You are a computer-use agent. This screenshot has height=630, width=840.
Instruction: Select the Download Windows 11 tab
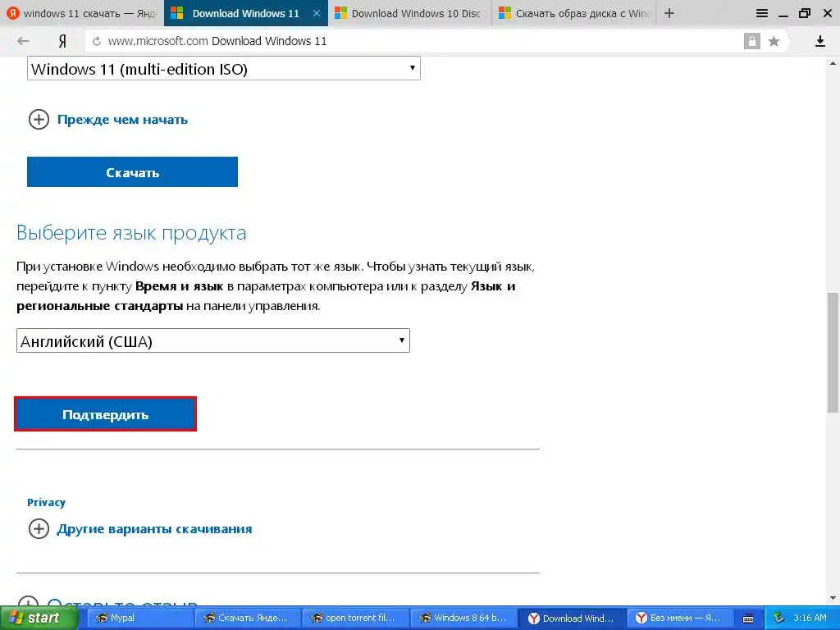[x=246, y=13]
